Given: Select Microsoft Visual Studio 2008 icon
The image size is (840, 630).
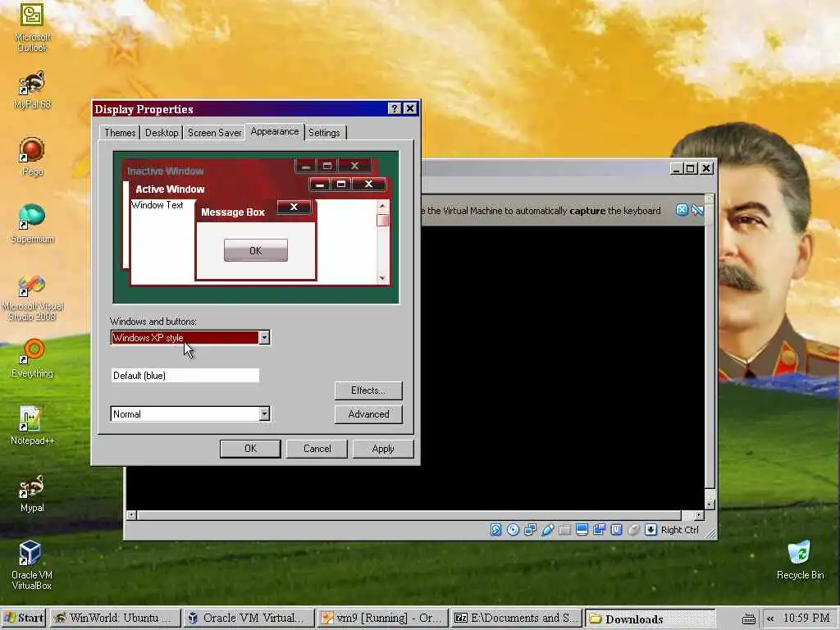Looking at the screenshot, I should tap(32, 296).
